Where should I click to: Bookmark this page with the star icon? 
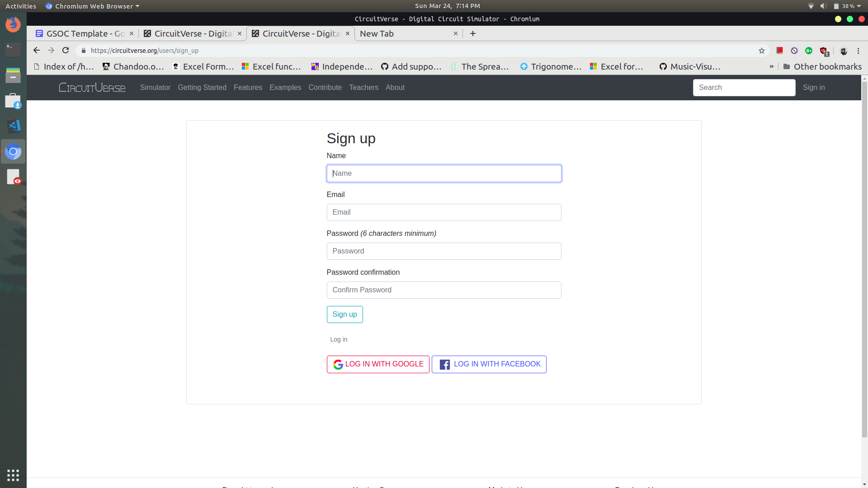tap(762, 51)
